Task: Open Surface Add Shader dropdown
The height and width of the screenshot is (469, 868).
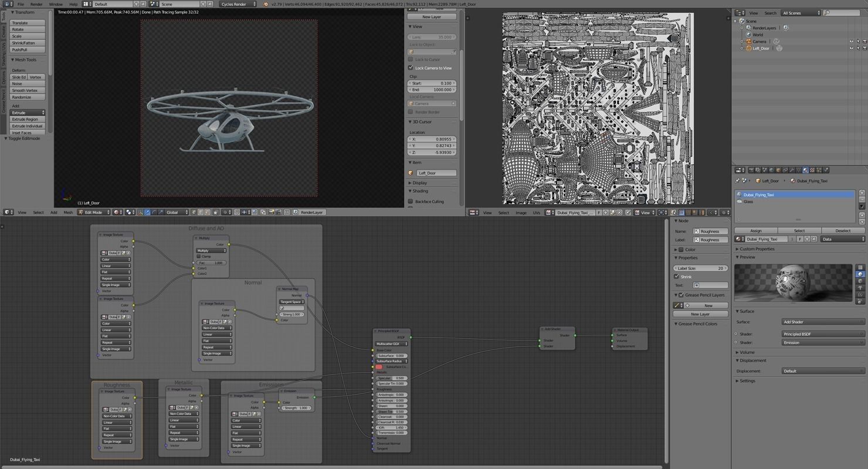Action: (823, 322)
